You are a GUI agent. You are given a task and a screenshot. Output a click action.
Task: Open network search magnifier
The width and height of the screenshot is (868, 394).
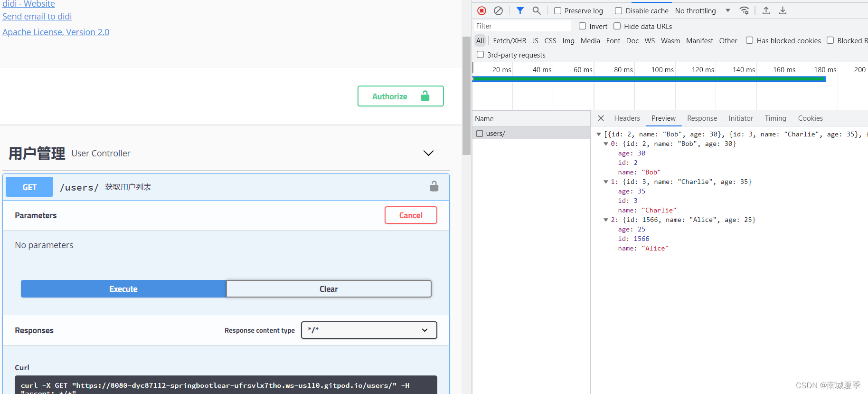coord(537,10)
